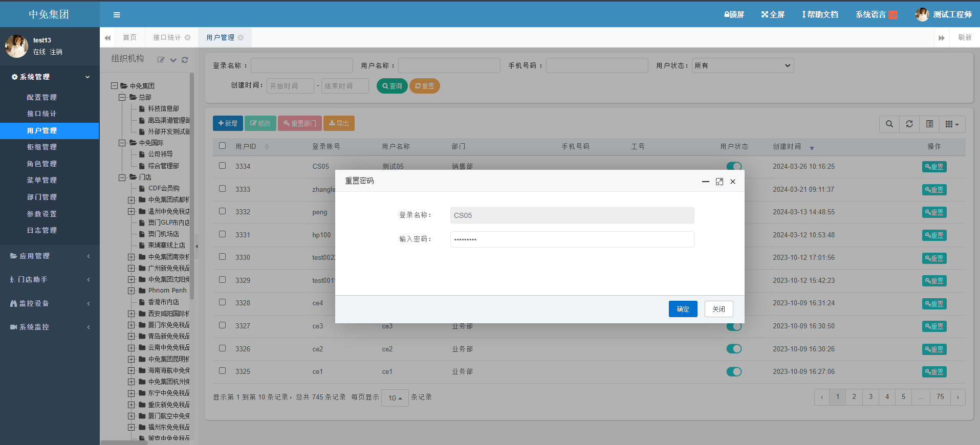
Task: Open the user status dropdown
Action: tap(743, 65)
